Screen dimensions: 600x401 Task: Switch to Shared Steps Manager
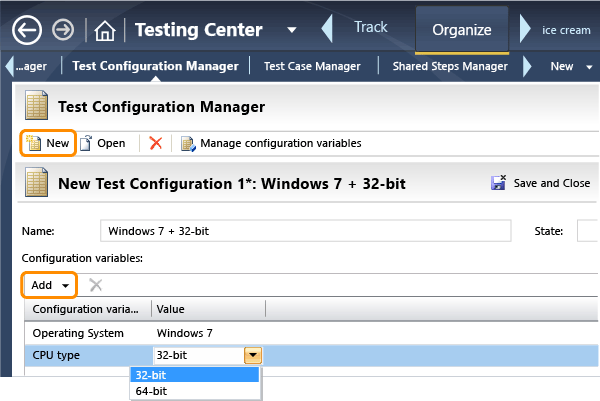coord(450,66)
